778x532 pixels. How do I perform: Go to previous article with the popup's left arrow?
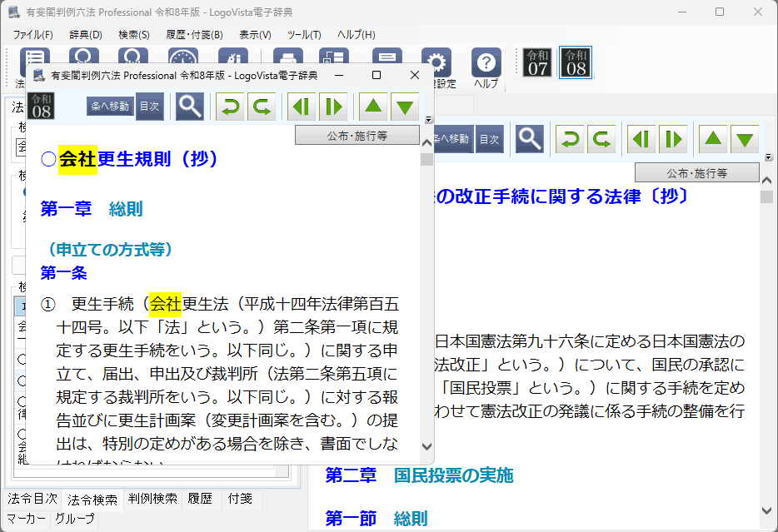(x=302, y=107)
